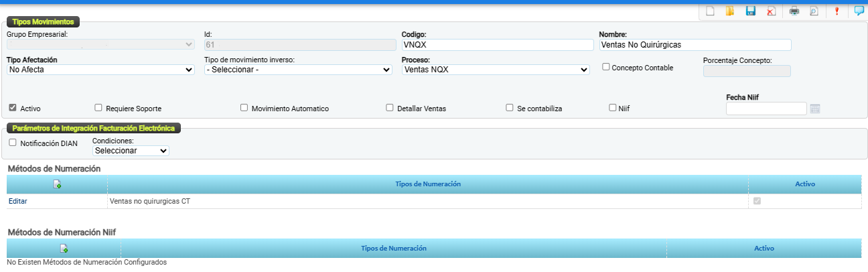This screenshot has height=272, width=868.
Task: Enable the Se contabiliza checkbox
Action: pos(510,107)
